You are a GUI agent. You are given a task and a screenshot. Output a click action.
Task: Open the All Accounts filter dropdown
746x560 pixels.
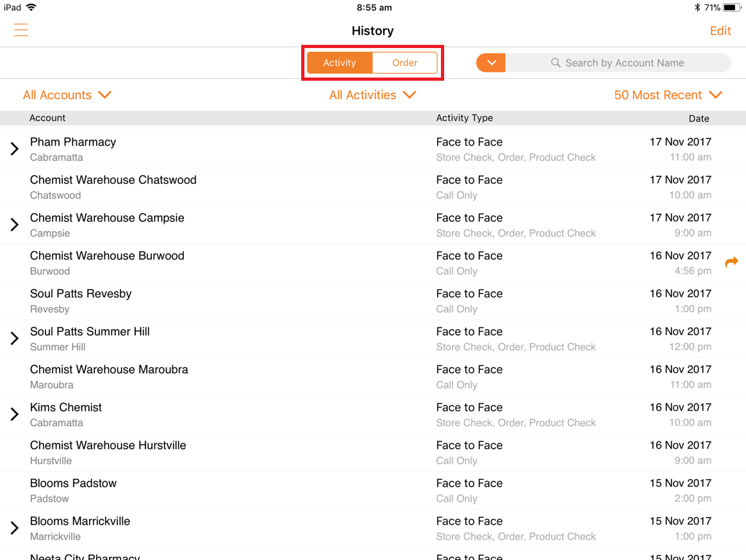pos(67,95)
